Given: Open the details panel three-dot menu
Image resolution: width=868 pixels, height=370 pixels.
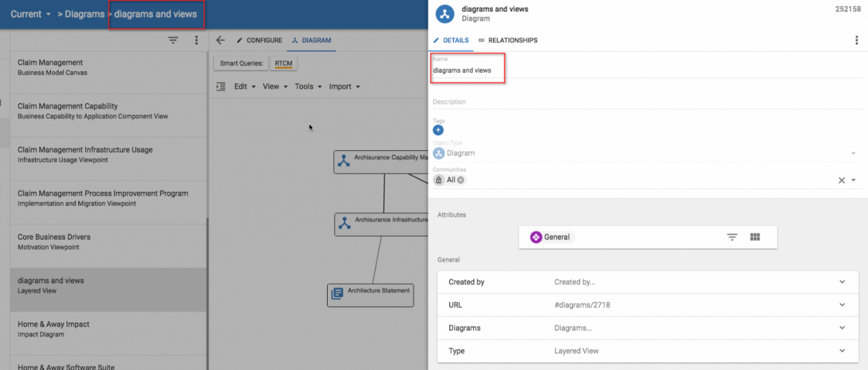Looking at the screenshot, I should pos(856,40).
